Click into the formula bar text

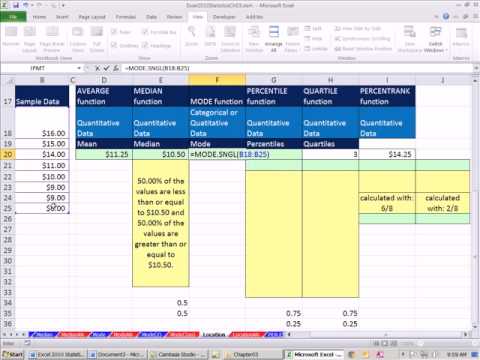pyautogui.click(x=157, y=68)
